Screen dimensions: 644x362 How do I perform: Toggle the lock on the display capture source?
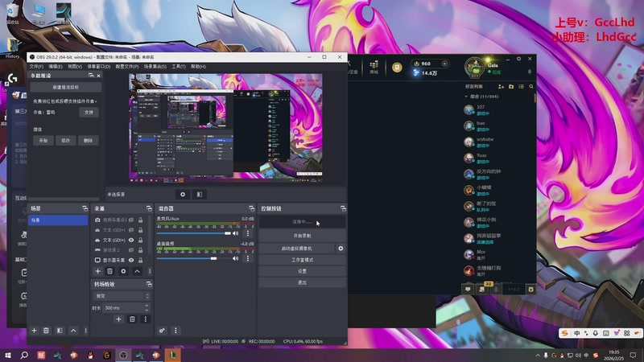[140, 260]
